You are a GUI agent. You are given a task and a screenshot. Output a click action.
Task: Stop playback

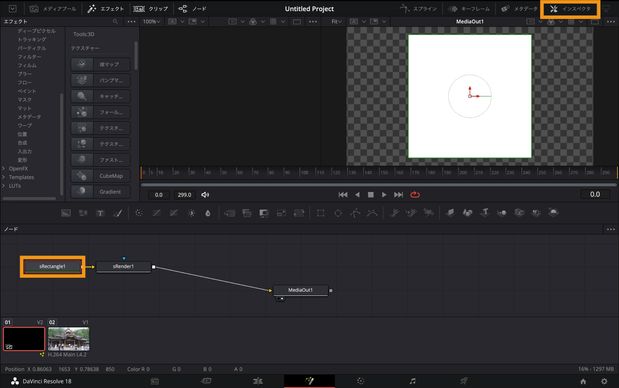371,195
